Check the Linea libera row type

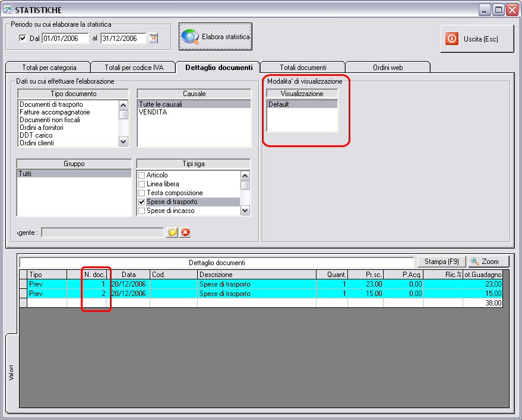pos(142,184)
